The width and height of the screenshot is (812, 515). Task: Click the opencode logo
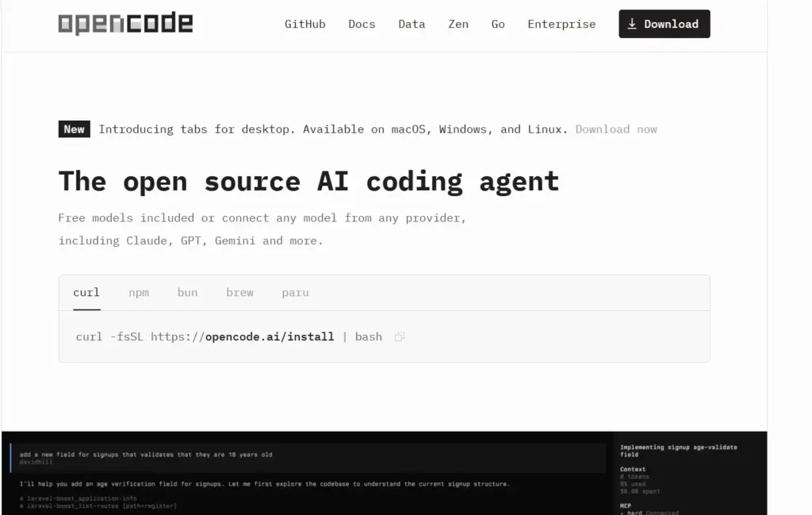(x=125, y=23)
